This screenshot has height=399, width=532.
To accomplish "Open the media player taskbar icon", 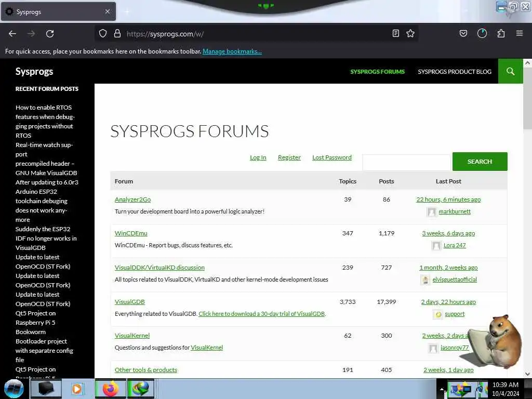I will 77,389.
